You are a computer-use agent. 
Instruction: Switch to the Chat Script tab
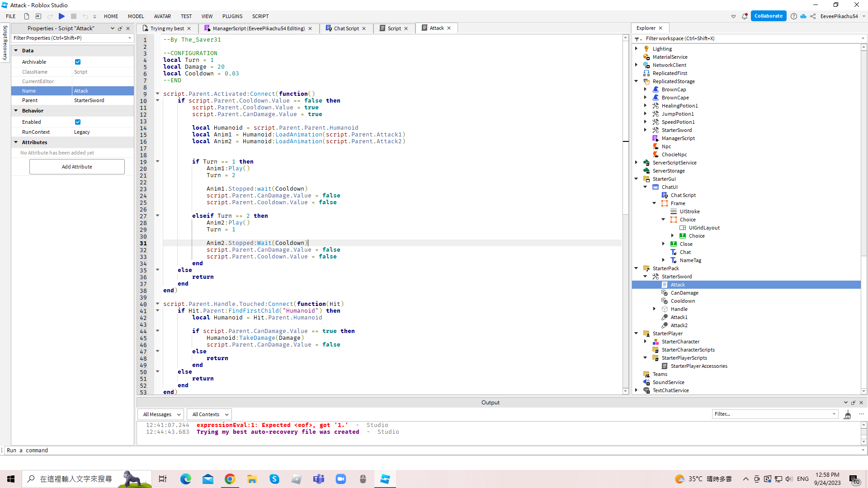click(346, 28)
